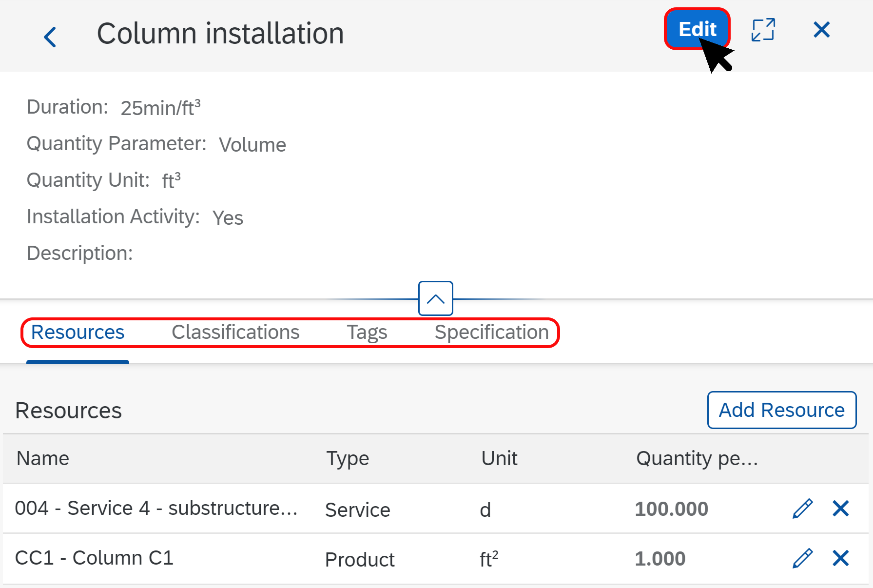Click the quantity value 1.000

tap(660, 559)
